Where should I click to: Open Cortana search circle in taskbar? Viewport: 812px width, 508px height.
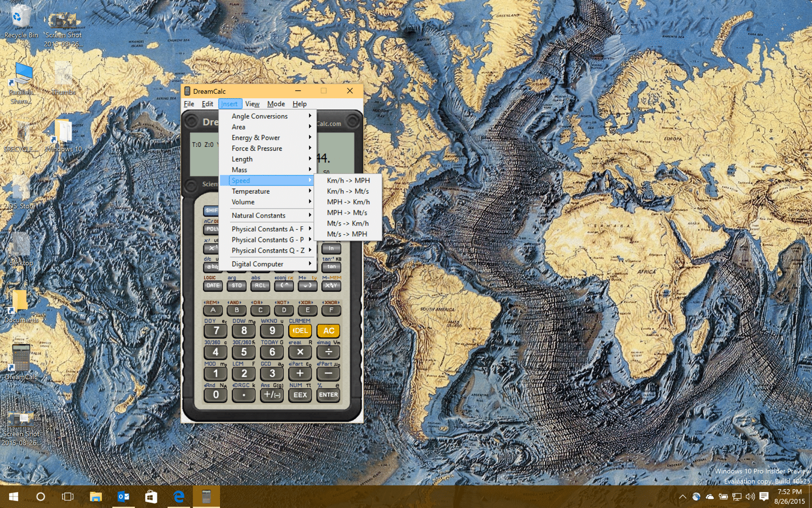coord(41,496)
